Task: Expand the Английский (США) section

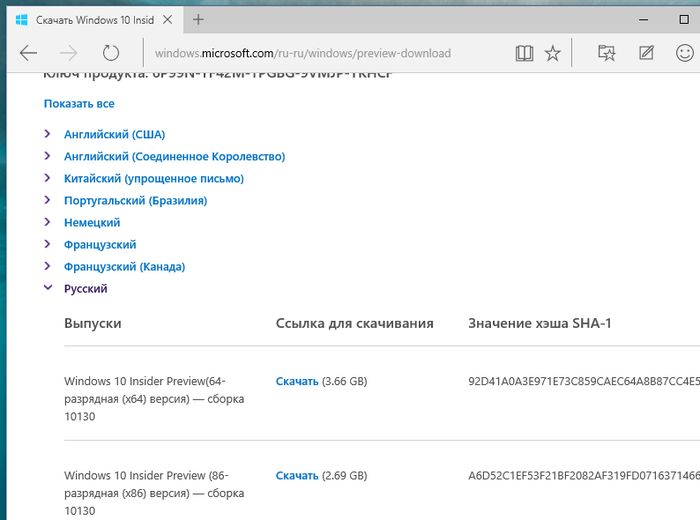Action: 114,134
